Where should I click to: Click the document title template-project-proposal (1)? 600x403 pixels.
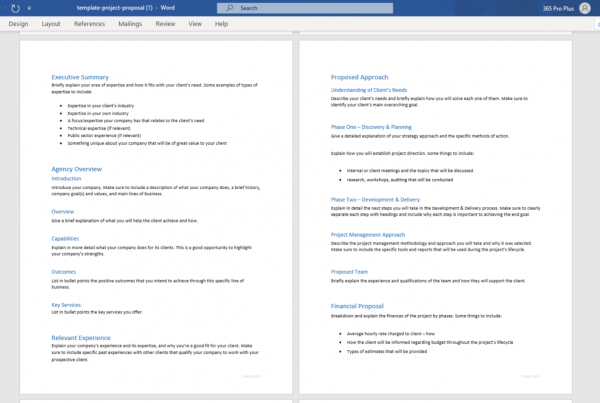coord(114,8)
